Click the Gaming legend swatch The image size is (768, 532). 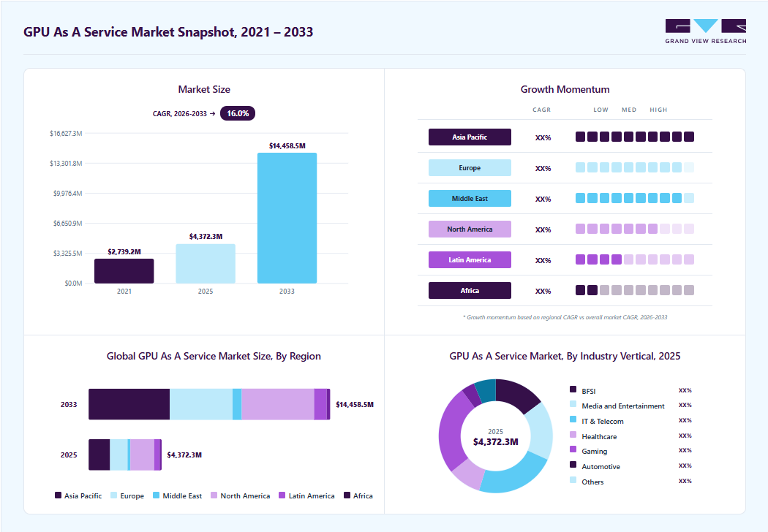pyautogui.click(x=573, y=449)
